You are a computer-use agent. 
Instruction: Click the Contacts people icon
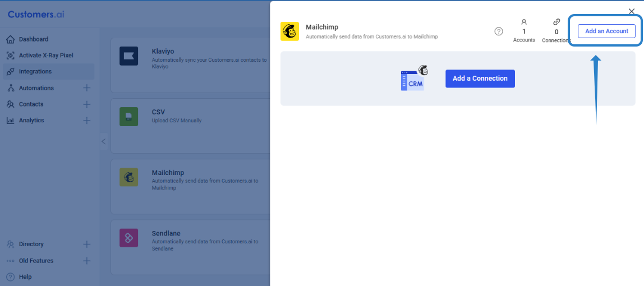pyautogui.click(x=11, y=104)
